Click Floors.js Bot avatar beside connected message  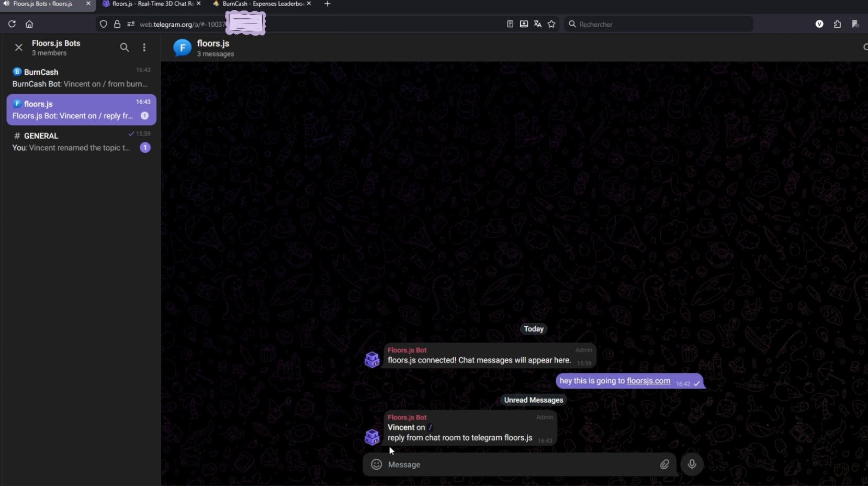372,360
